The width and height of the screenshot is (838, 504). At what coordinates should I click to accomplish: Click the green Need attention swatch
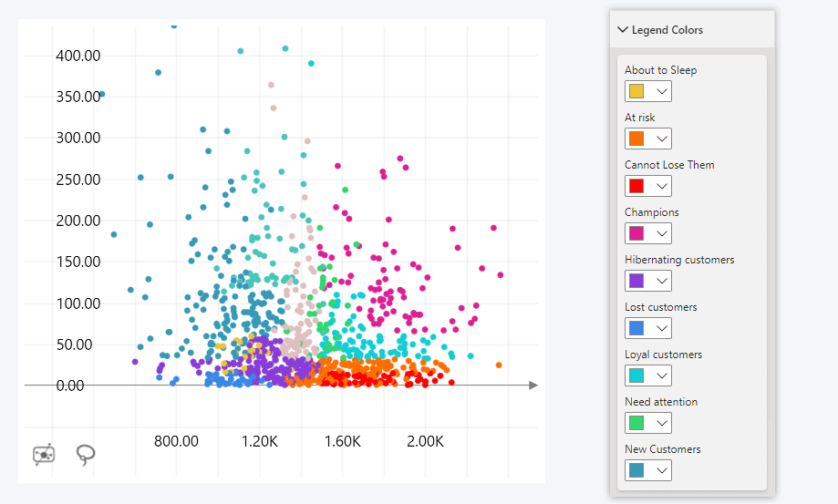tap(636, 423)
